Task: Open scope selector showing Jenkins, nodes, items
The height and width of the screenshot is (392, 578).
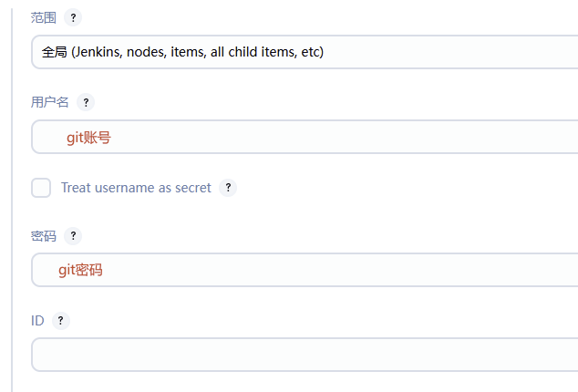Action: (x=304, y=52)
